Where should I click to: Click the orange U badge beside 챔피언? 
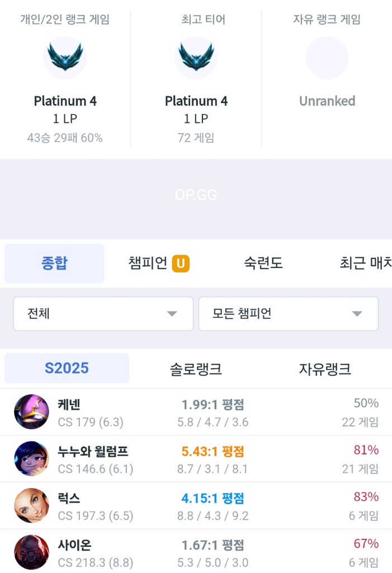[x=181, y=264]
